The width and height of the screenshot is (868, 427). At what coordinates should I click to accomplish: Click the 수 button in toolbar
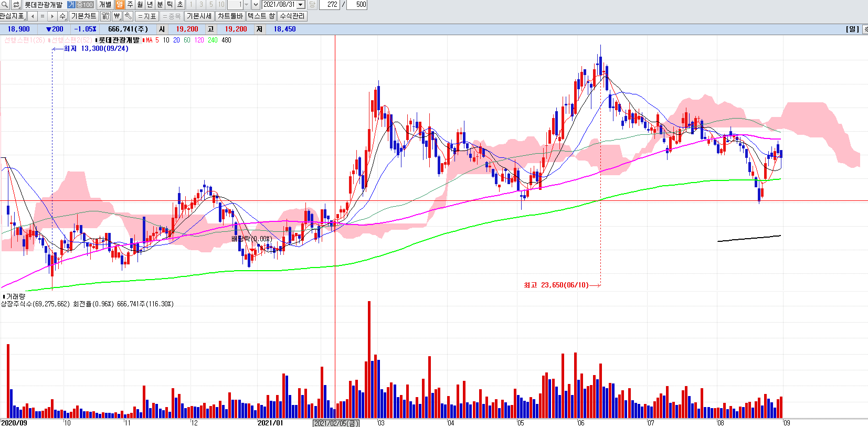(62, 16)
